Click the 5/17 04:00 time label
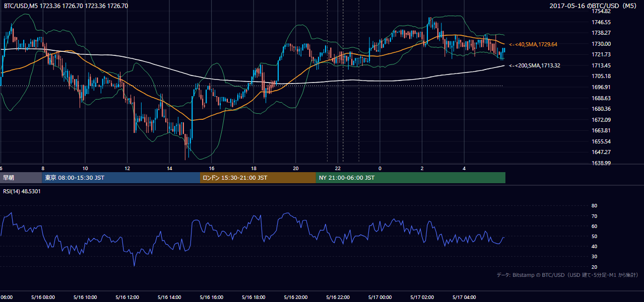The height and width of the screenshot is (302, 644). click(465, 297)
